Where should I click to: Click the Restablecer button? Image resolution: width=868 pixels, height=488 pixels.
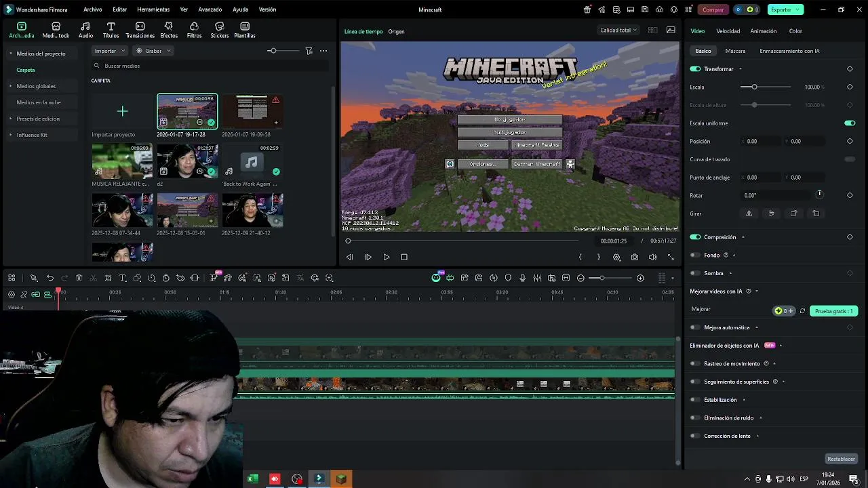coord(841,459)
